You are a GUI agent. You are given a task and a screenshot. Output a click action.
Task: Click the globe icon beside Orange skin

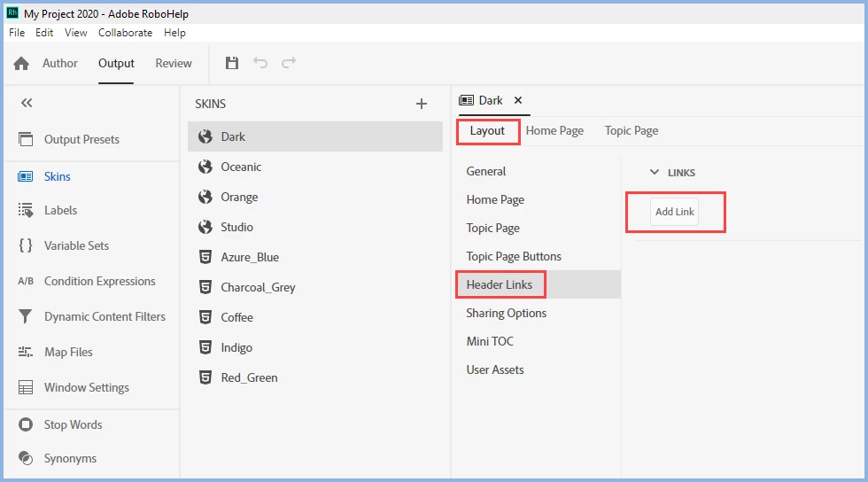pos(205,197)
